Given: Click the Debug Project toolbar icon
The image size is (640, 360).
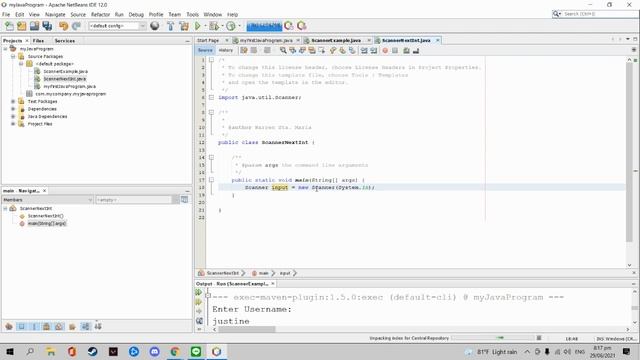Looking at the screenshot, I should tap(214, 26).
